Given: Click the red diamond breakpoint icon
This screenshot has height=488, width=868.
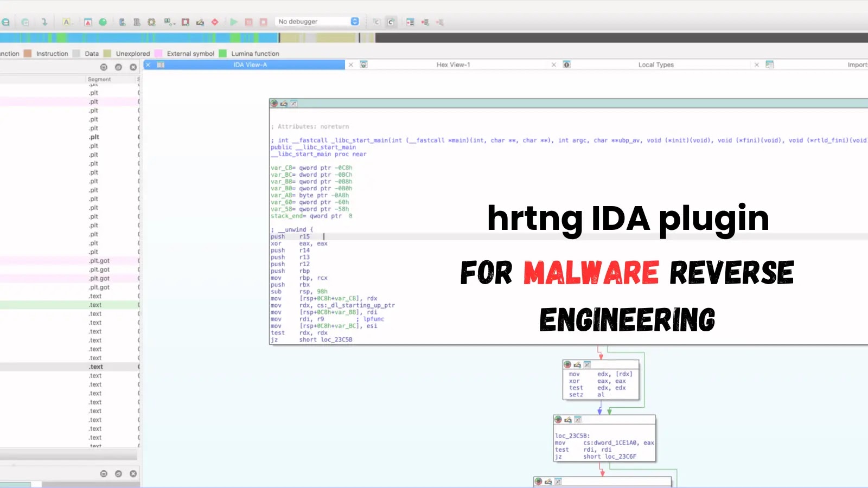Looking at the screenshot, I should pos(215,22).
